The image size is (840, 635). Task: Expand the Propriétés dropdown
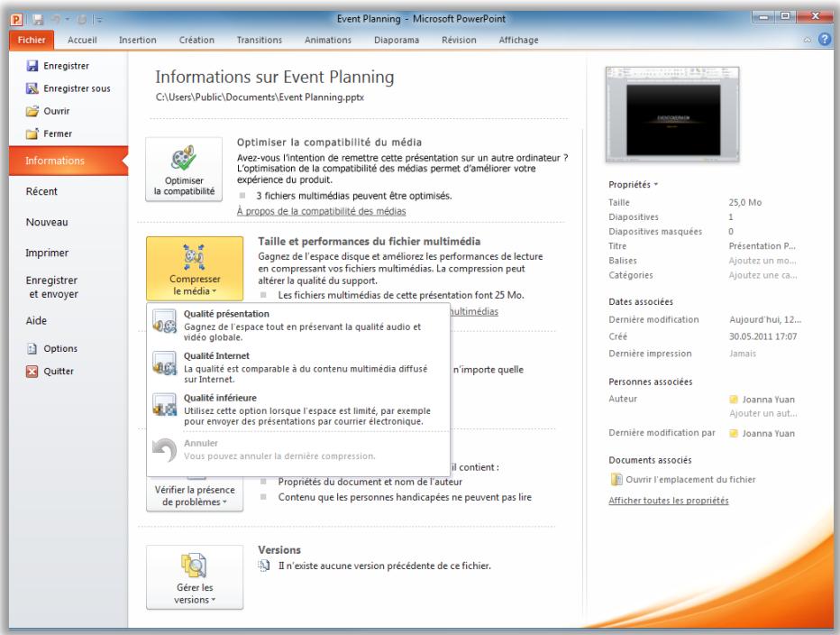(x=633, y=185)
